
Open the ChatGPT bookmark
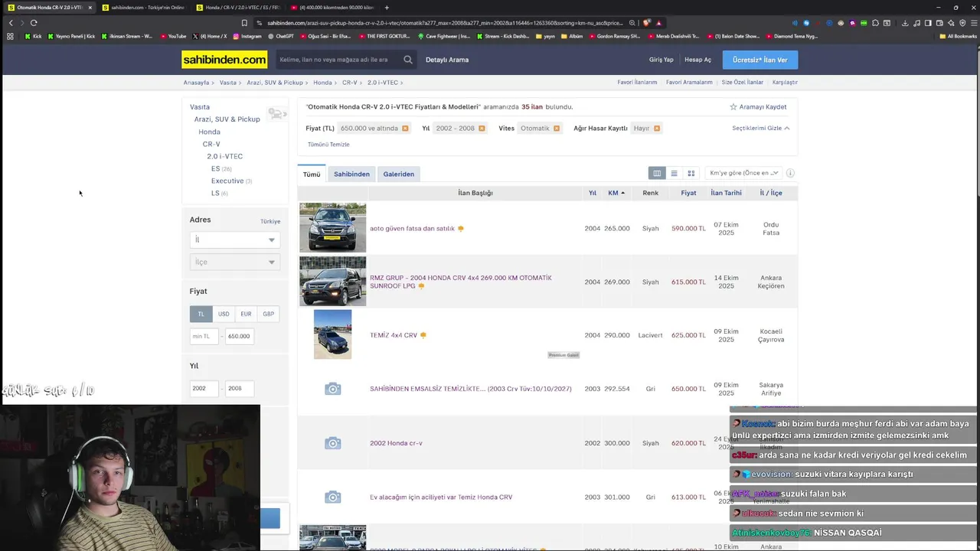(x=280, y=36)
